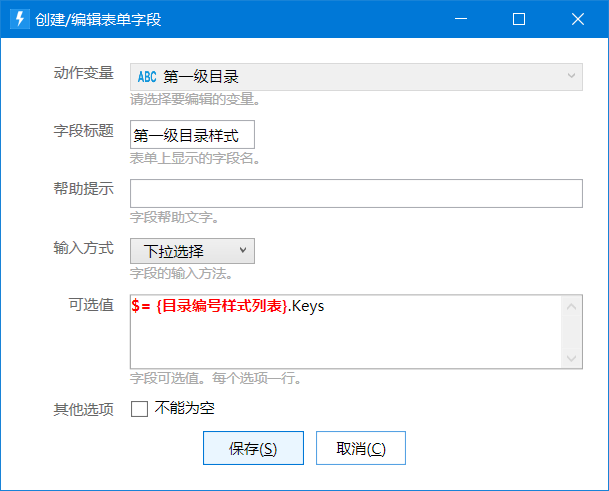Select the 第一级目录 variable combo box
Screen dimensions: 609x491
click(356, 77)
